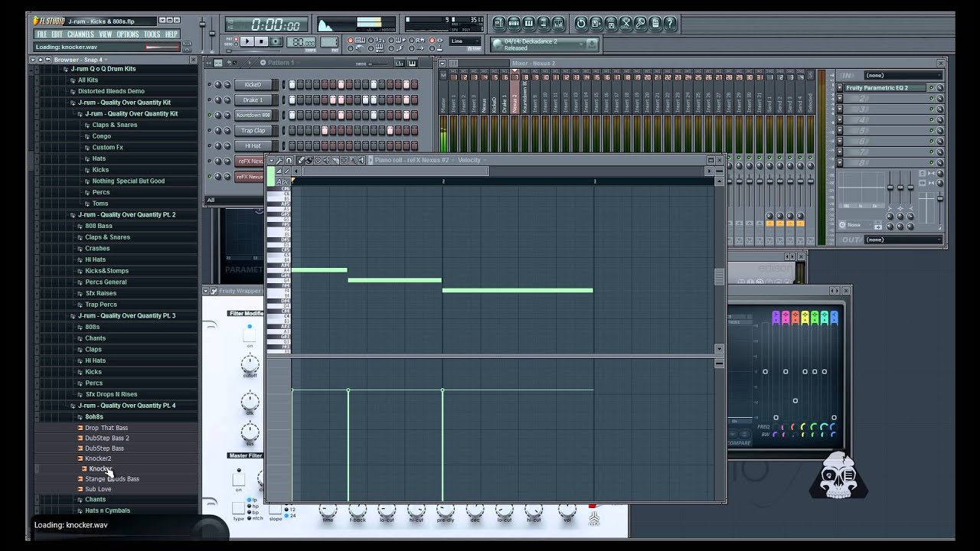Open the Pattern 1 selector dropdown

279,63
